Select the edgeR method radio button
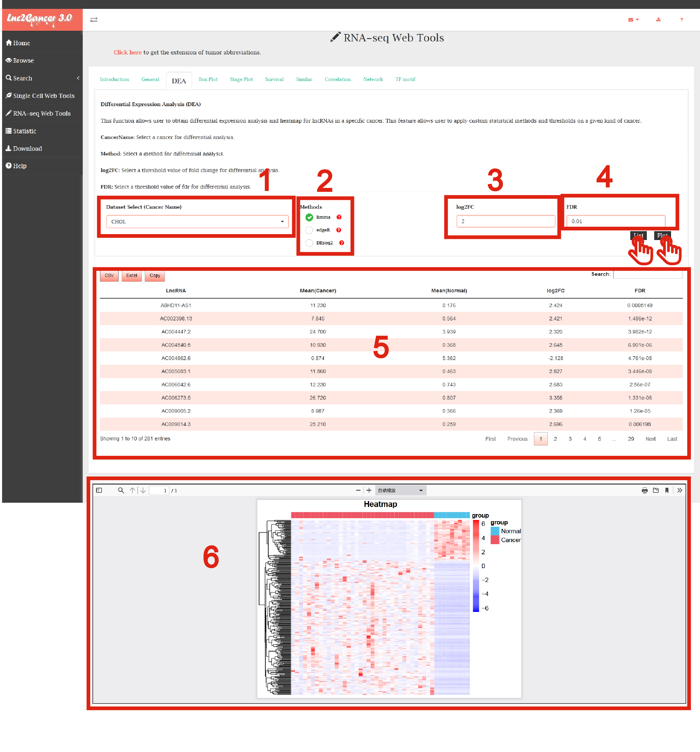This screenshot has width=700, height=752. [309, 230]
